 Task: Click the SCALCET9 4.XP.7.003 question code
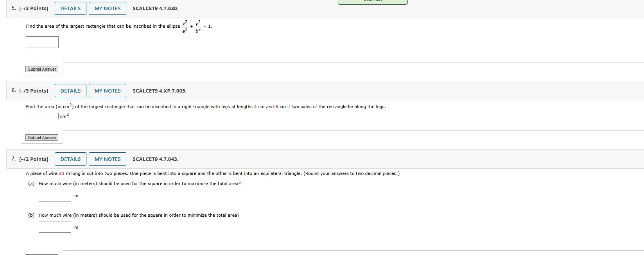160,91
